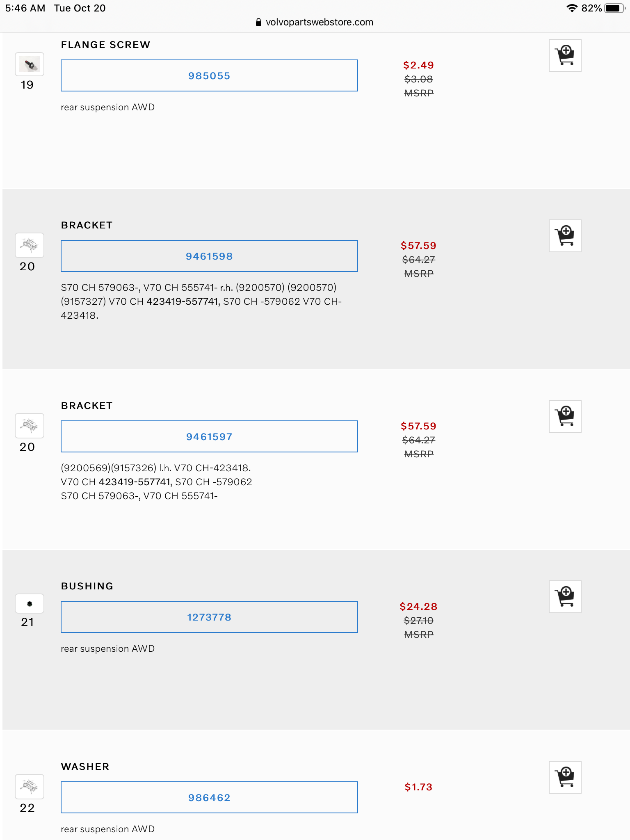Tap the volvopartswebstore.com address bar
This screenshot has height=840, width=630.
pyautogui.click(x=315, y=22)
